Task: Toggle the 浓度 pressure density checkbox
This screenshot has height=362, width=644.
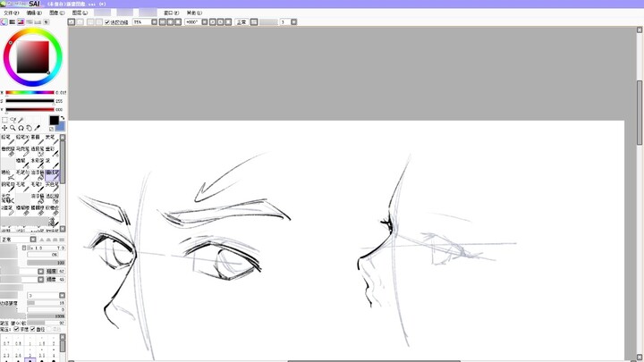Action: point(16,330)
